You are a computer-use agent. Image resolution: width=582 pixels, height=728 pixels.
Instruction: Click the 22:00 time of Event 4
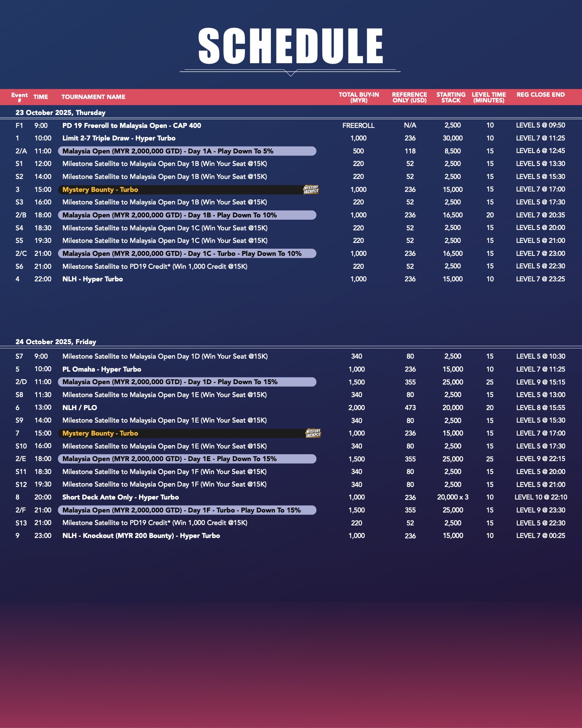[x=43, y=279]
